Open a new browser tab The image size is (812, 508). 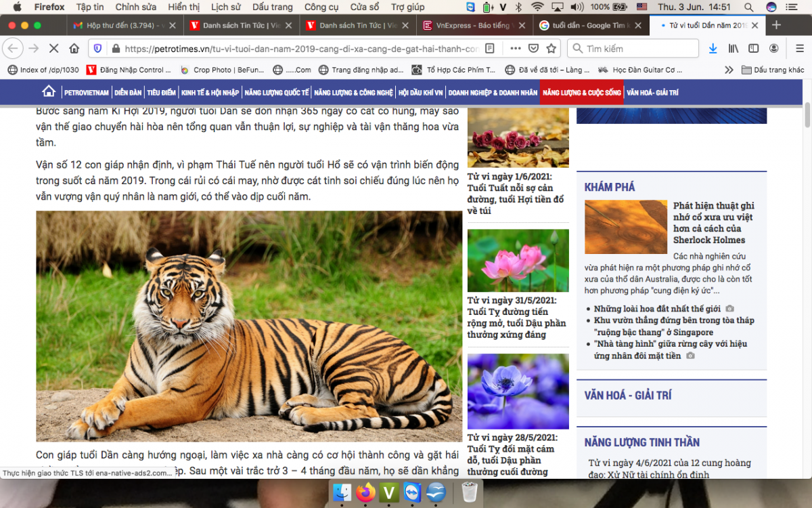[776, 25]
